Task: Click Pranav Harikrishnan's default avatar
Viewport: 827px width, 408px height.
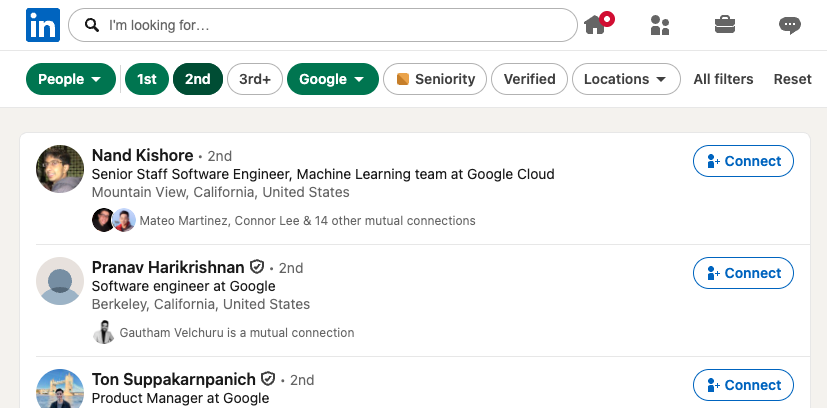Action: pos(60,281)
